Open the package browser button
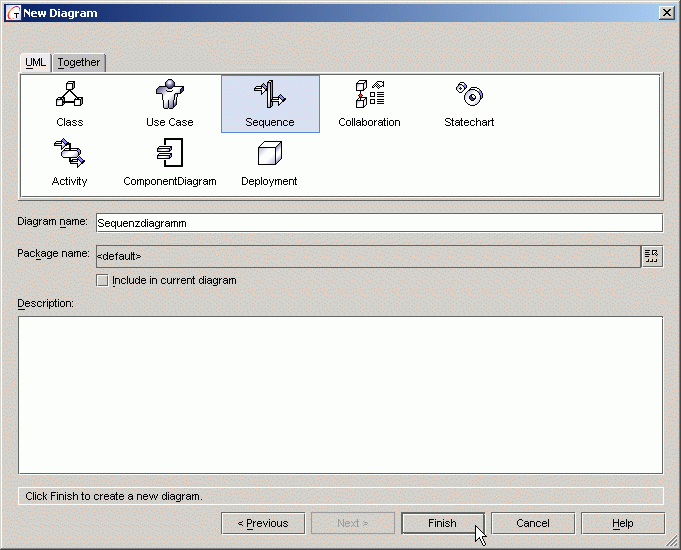681x550 pixels. [x=652, y=256]
